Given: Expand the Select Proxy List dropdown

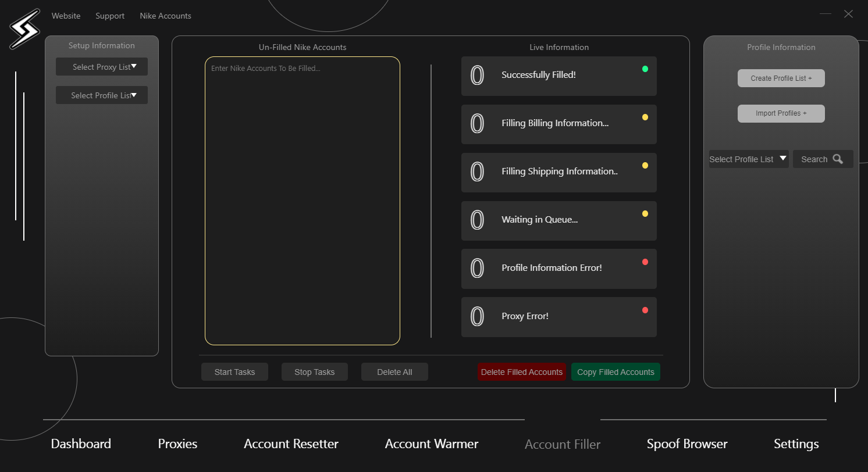Looking at the screenshot, I should (x=102, y=67).
